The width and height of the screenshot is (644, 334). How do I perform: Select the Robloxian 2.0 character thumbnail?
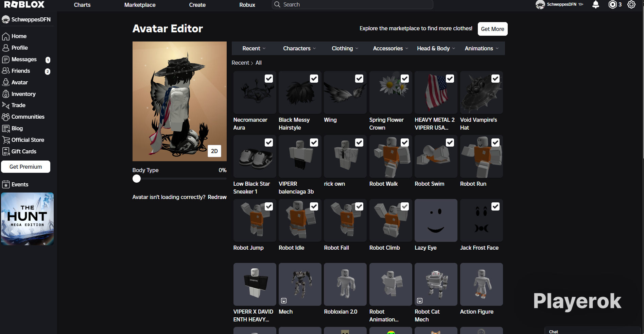click(x=345, y=284)
